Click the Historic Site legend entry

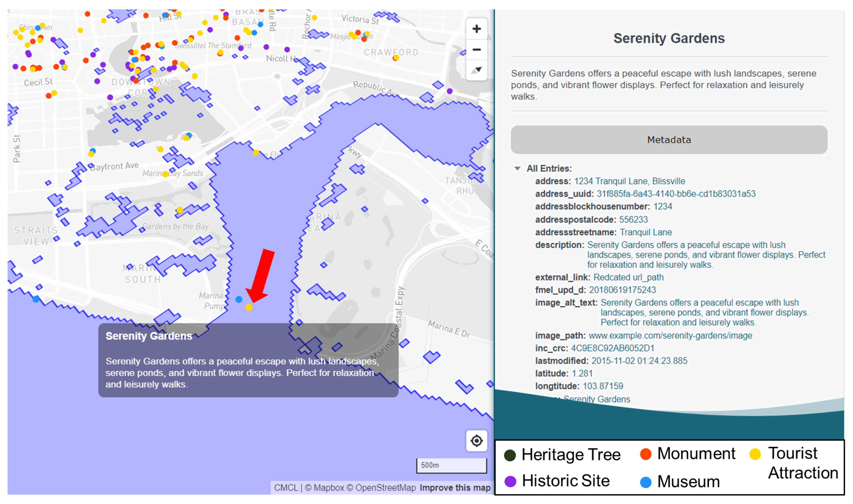click(x=565, y=481)
